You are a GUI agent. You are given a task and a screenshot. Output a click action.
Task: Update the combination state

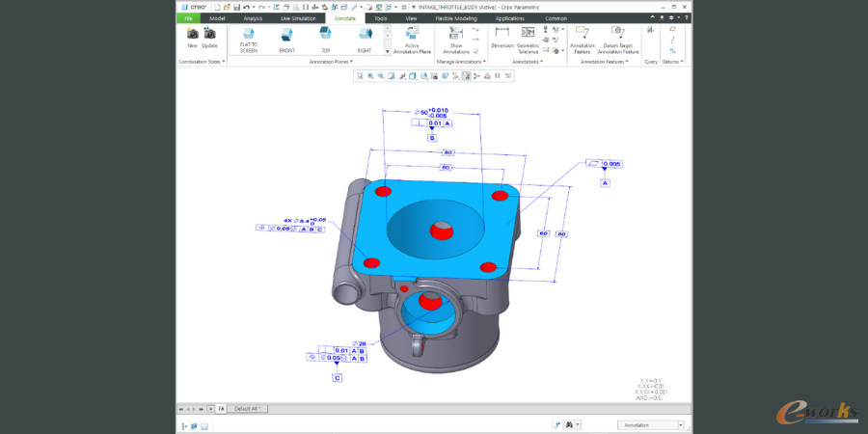[x=209, y=38]
